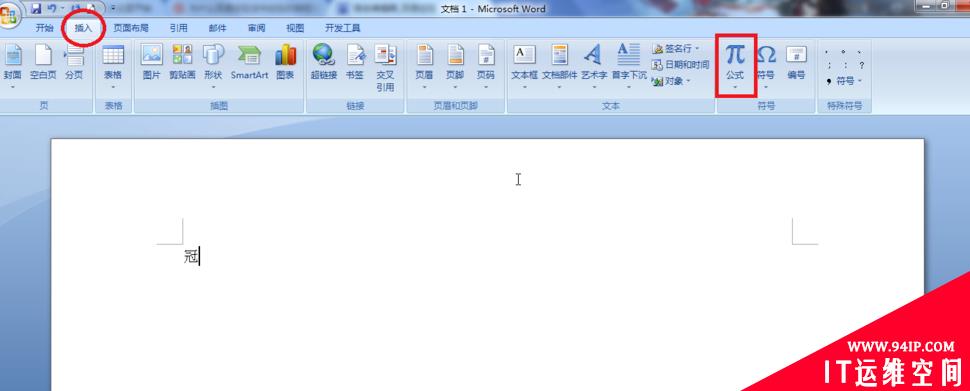Screen dimensions: 970x391
Task: Insert a 书签 bookmark
Action: pos(354,62)
